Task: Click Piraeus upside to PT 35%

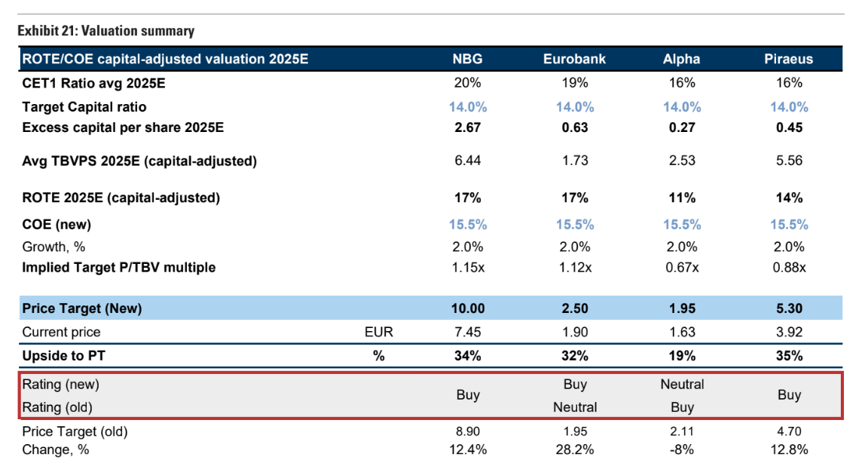Action: pyautogui.click(x=789, y=356)
